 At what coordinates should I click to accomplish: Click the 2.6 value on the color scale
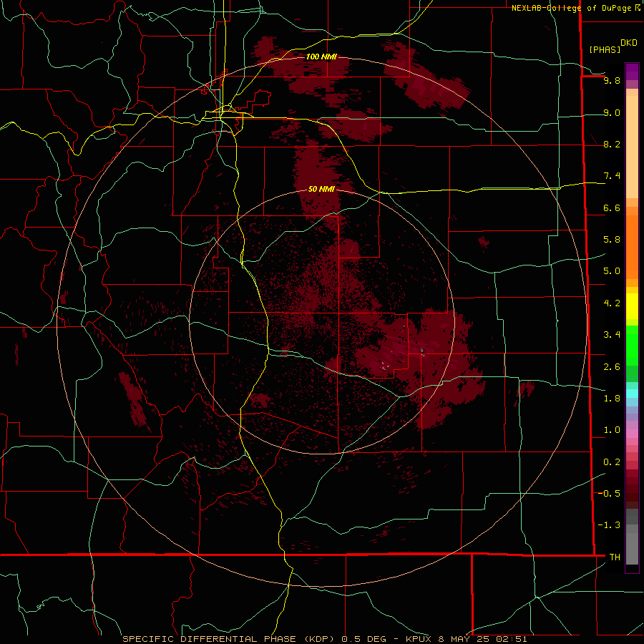[612, 367]
